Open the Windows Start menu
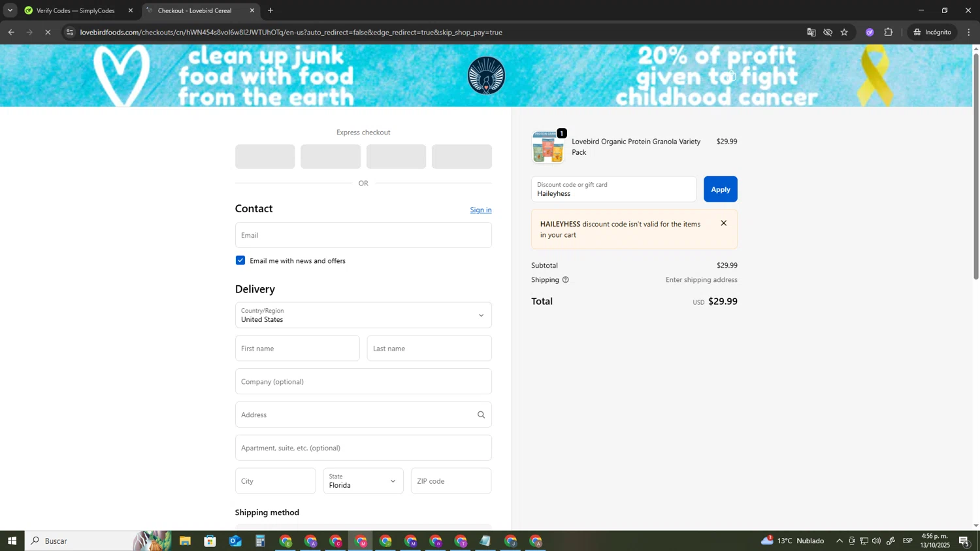980x551 pixels. [12, 541]
